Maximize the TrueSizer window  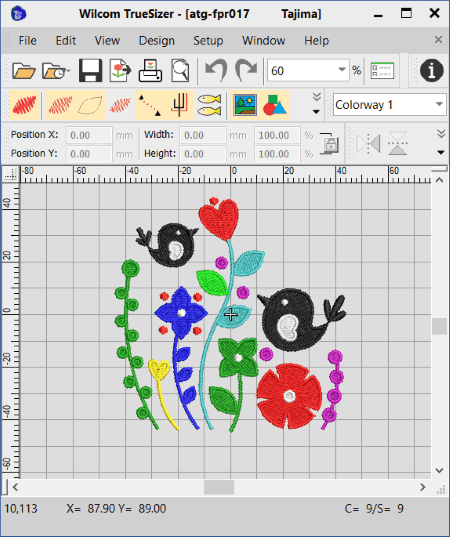(406, 14)
